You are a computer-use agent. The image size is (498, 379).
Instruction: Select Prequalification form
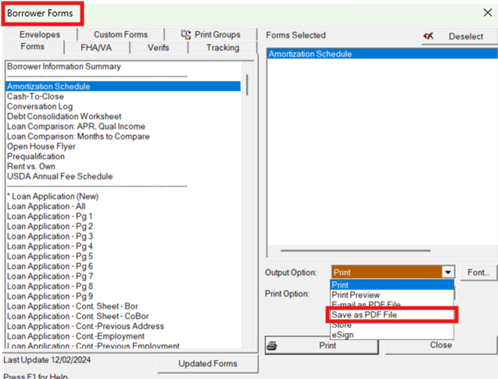point(123,156)
